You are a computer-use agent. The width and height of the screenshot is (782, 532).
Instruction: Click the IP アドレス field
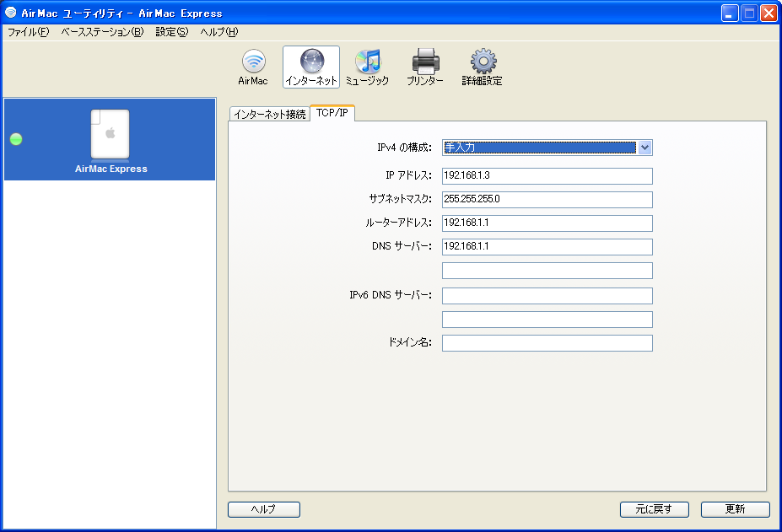pyautogui.click(x=547, y=176)
